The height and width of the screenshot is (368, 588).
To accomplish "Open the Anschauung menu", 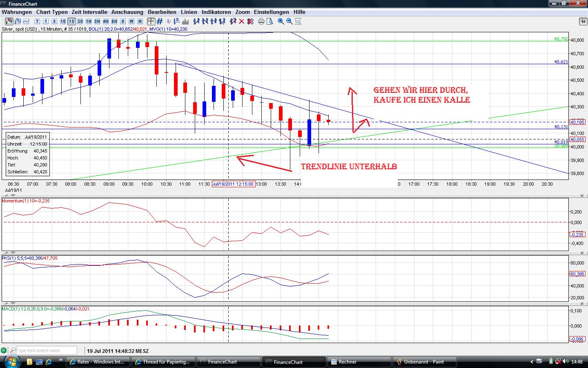I will pyautogui.click(x=127, y=12).
